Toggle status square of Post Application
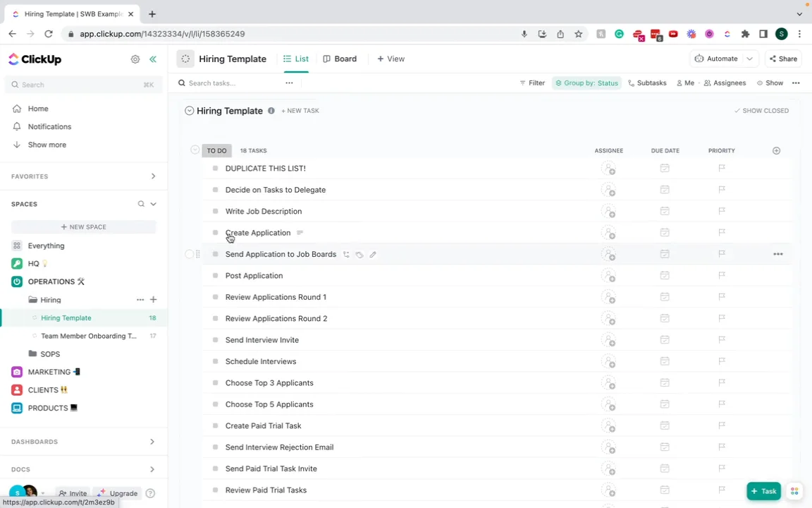Image resolution: width=812 pixels, height=508 pixels. [x=216, y=275]
